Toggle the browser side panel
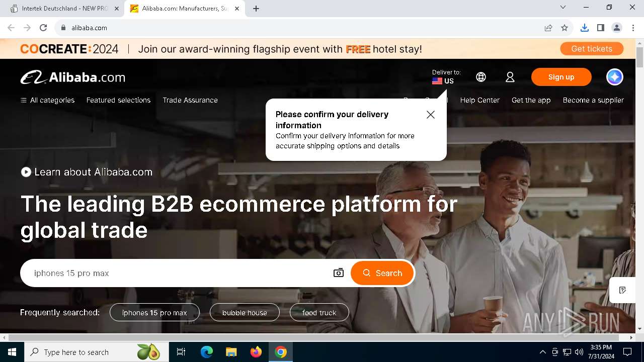Image resolution: width=644 pixels, height=362 pixels. (x=600, y=28)
